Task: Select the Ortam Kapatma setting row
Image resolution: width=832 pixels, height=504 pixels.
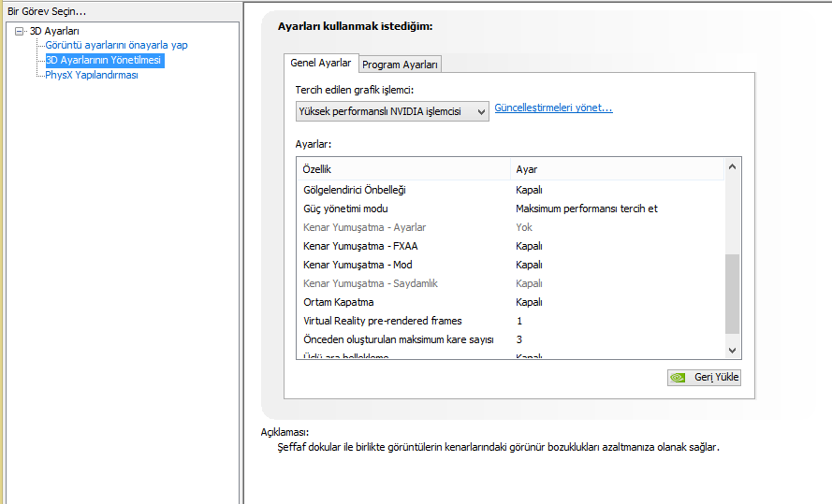Action: click(510, 302)
